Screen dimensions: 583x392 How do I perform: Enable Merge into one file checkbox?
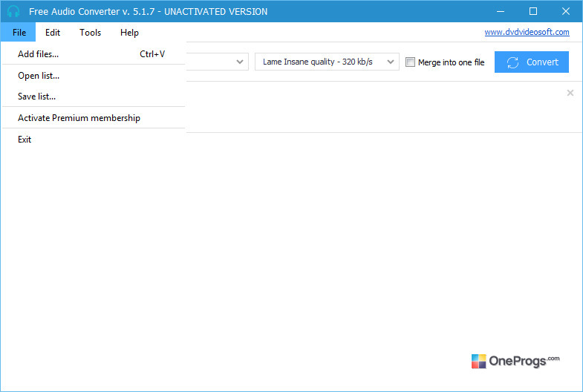410,62
